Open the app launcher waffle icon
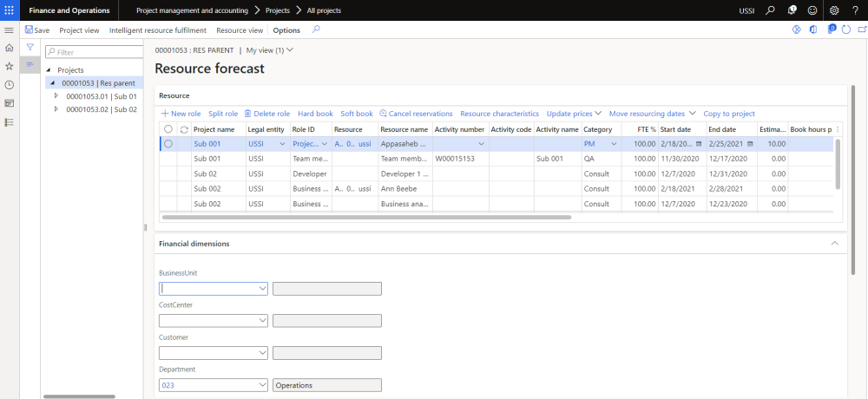This screenshot has width=868, height=399. pos(10,10)
